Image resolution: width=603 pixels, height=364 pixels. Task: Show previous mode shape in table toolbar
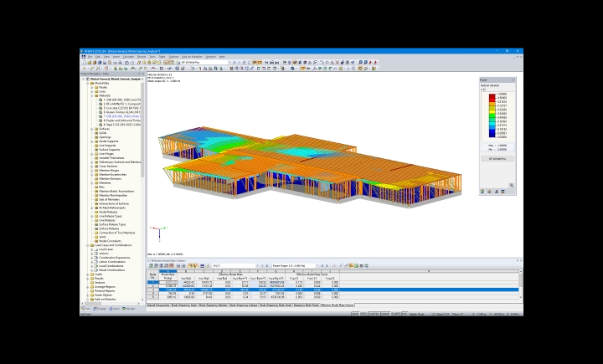point(322,265)
